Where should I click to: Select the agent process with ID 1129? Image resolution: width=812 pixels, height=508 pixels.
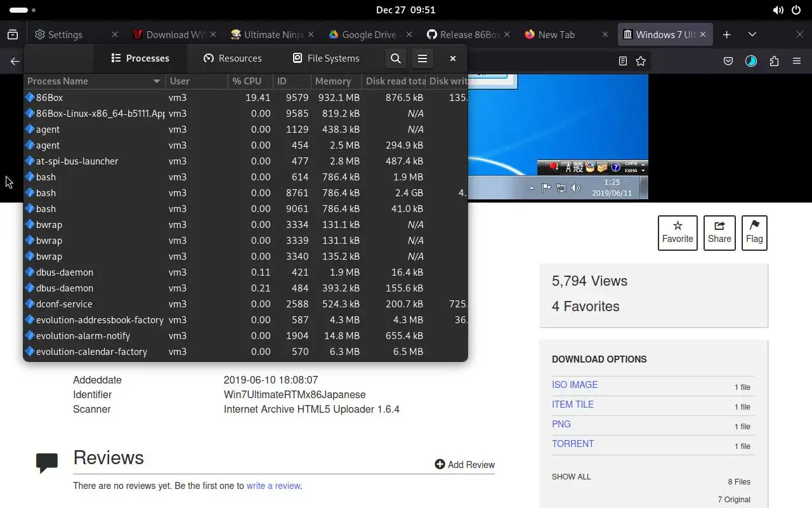246,130
